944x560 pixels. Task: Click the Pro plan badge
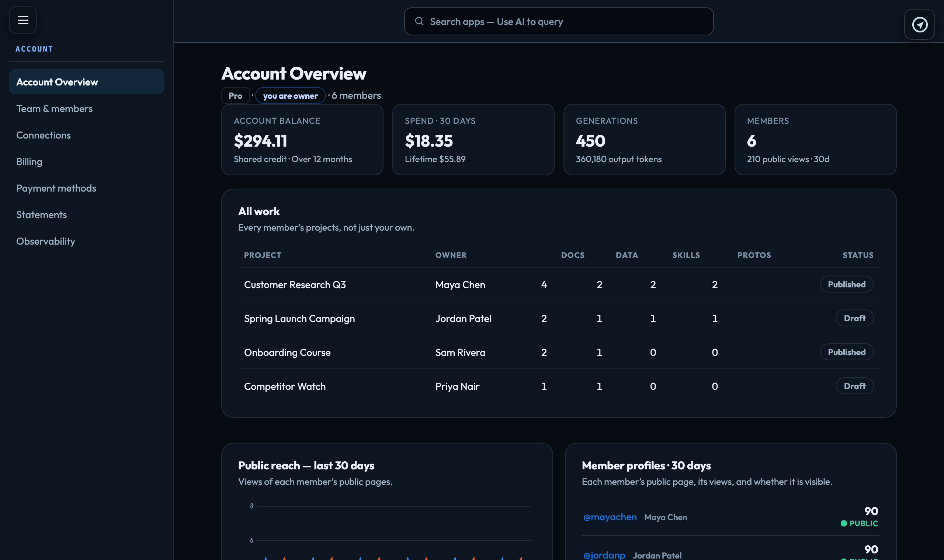[x=235, y=95]
